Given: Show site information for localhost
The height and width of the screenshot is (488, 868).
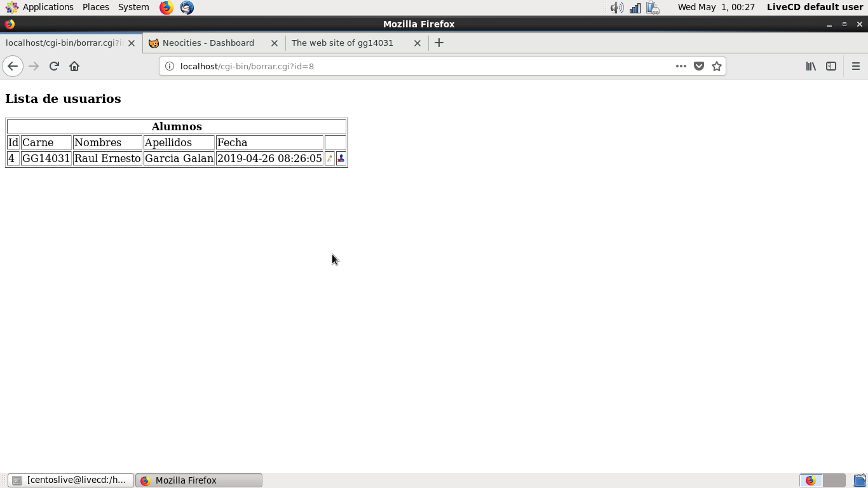Looking at the screenshot, I should coord(170,66).
